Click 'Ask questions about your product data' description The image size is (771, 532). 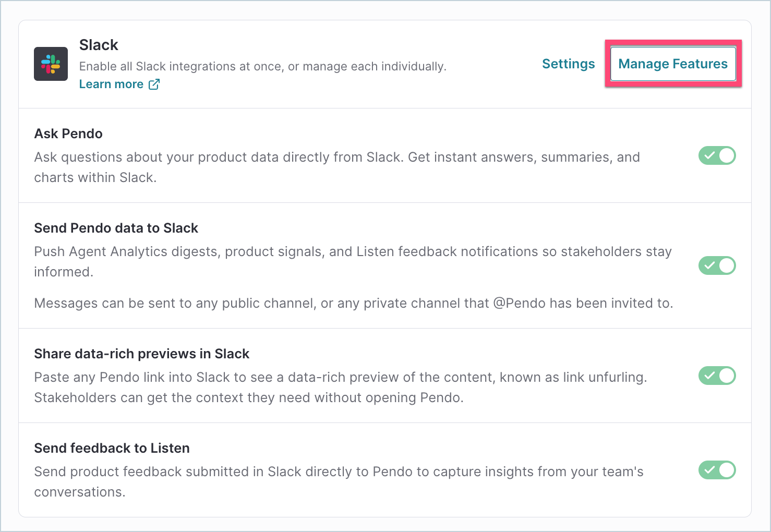(337, 167)
